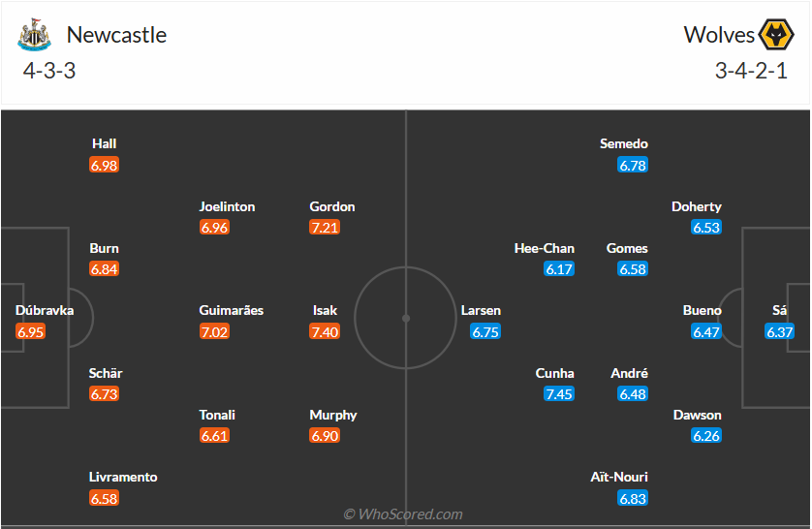Viewport: 812px width, 529px height.
Task: Click Hee-Chan's 6.17 rating badge
Action: click(x=559, y=269)
